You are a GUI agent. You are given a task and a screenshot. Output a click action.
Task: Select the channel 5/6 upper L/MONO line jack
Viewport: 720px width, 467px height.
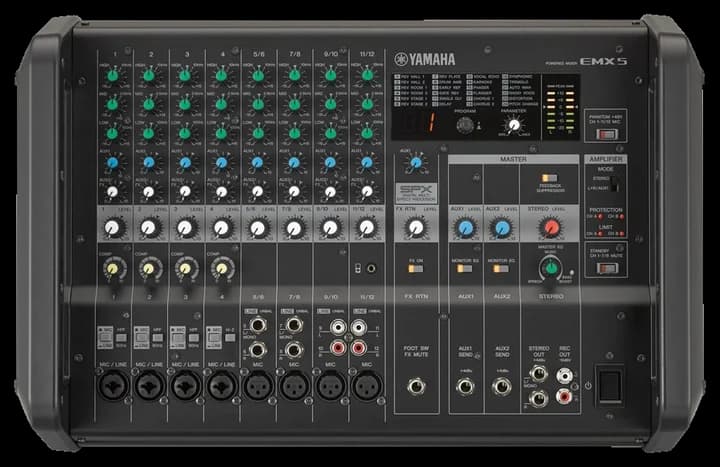pos(257,326)
